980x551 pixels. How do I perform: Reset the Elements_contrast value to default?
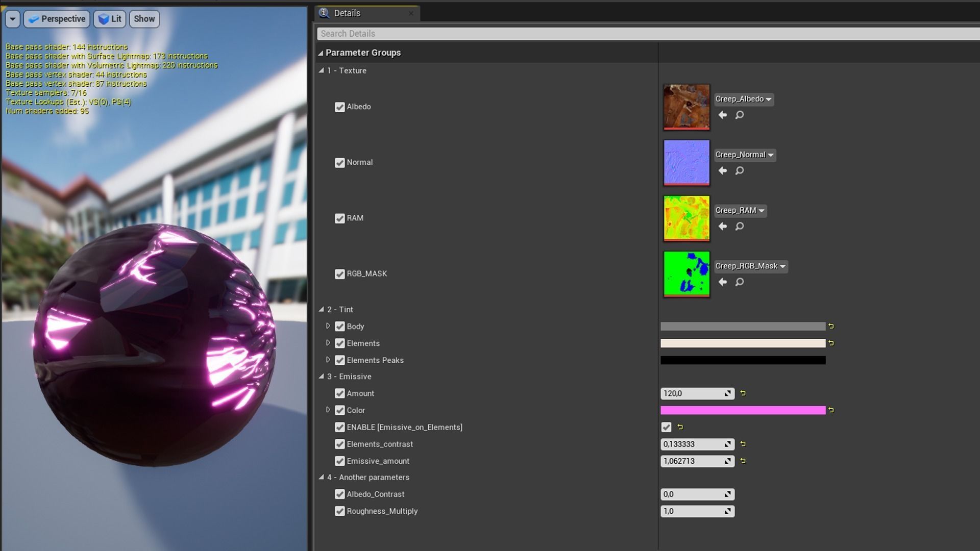(x=743, y=444)
